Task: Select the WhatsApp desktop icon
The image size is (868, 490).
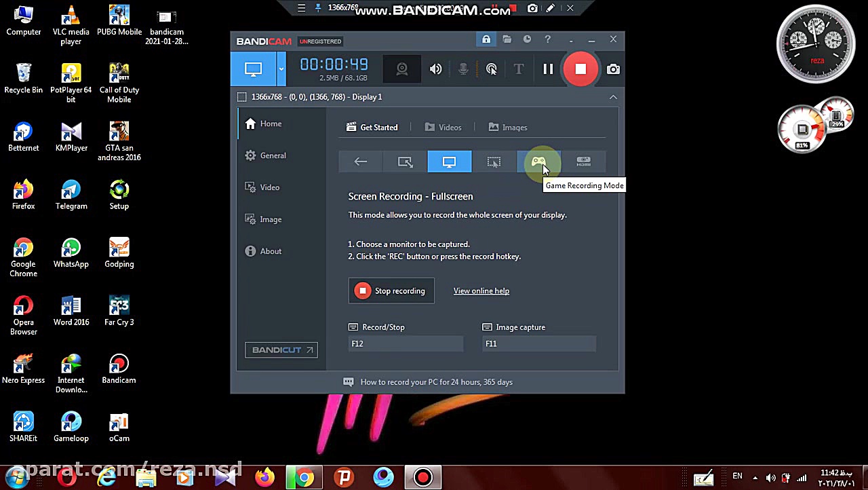Action: [x=71, y=253]
